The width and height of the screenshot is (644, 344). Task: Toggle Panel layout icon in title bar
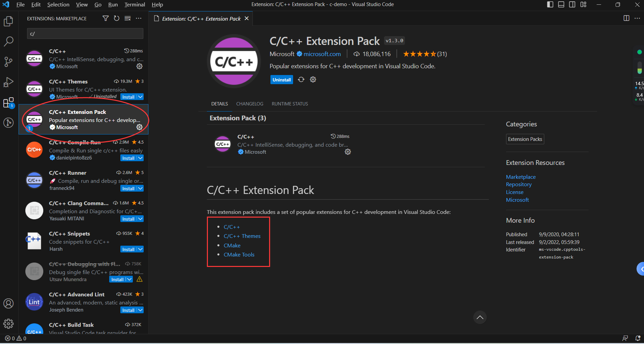point(561,4)
